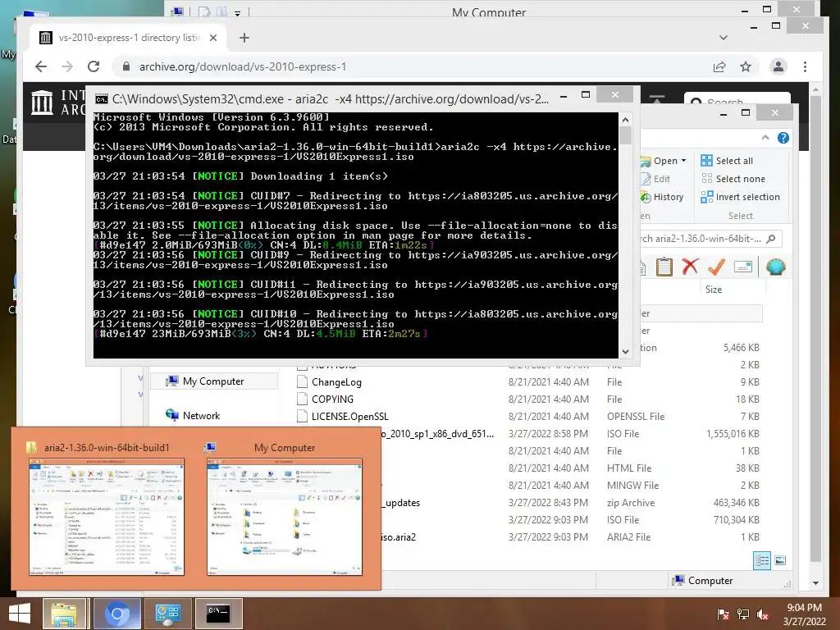Open dropdown arrow next to Open button
840x630 pixels.
[x=683, y=161]
